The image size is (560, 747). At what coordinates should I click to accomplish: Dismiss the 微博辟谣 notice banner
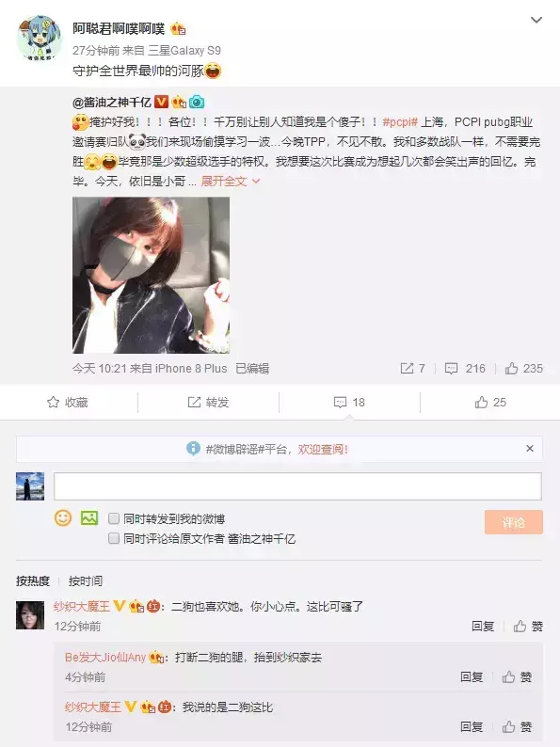[530, 449]
